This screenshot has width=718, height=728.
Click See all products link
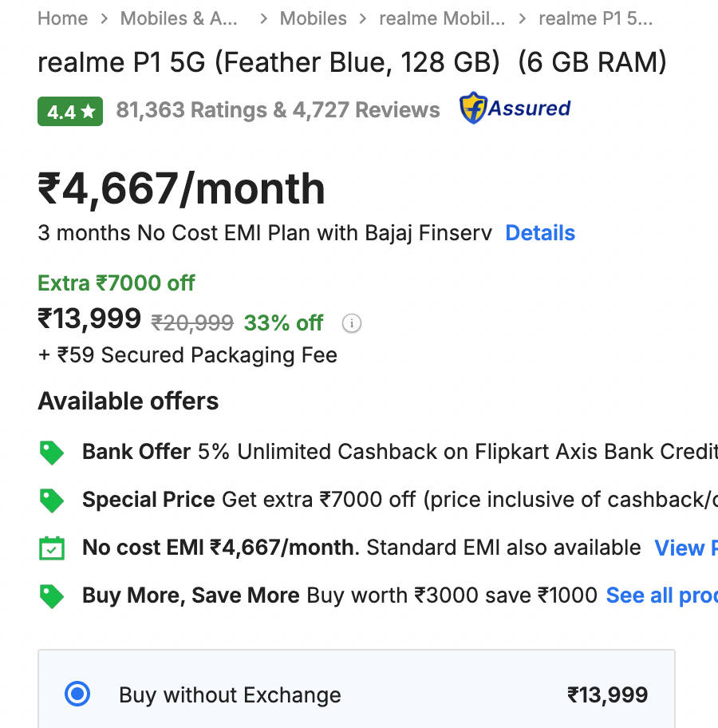pos(661,595)
